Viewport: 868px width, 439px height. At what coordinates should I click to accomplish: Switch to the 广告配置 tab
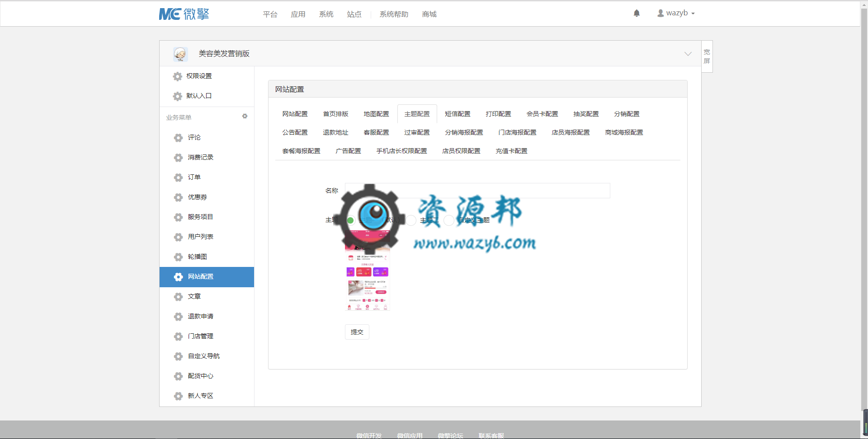click(x=349, y=151)
